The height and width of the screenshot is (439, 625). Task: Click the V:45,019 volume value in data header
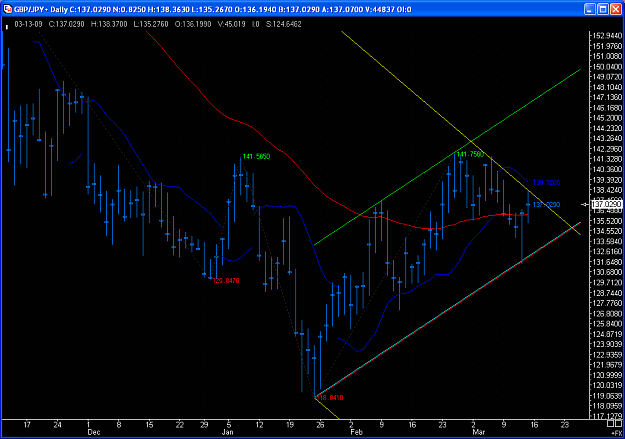pyautogui.click(x=232, y=24)
